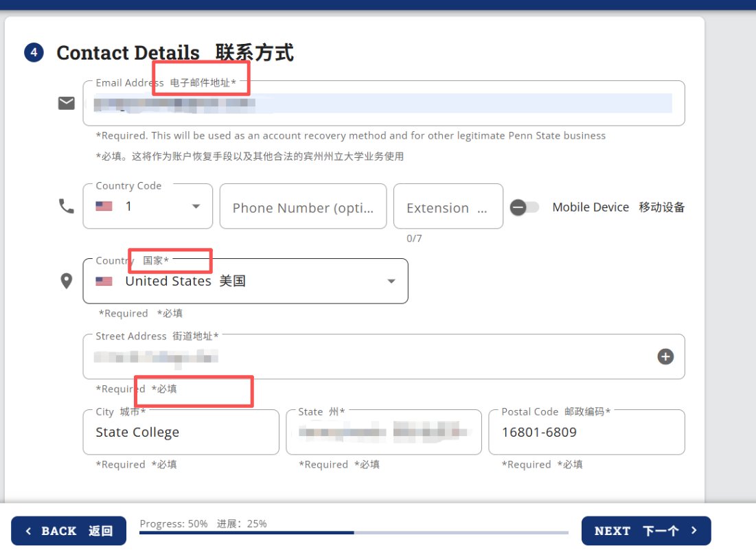Image resolution: width=756 pixels, height=557 pixels.
Task: Click the Contact Details heading
Action: 175,53
